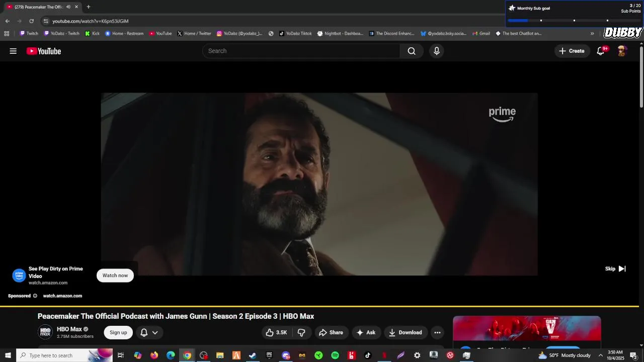Open Windows Start menu
This screenshot has height=362, width=644.
[8, 355]
